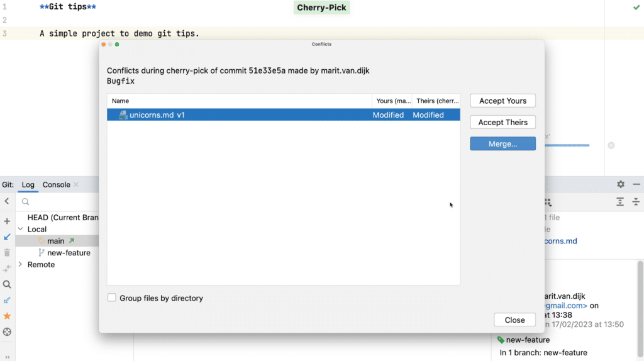The image size is (644, 361).
Task: Click the navigate log to branch icon
Action: click(x=7, y=332)
